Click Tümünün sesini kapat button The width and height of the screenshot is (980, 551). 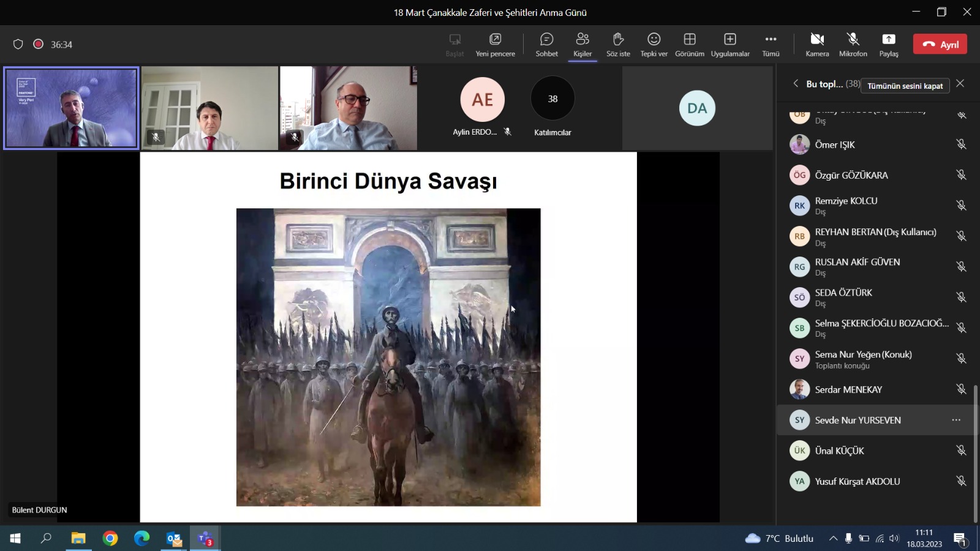(905, 86)
